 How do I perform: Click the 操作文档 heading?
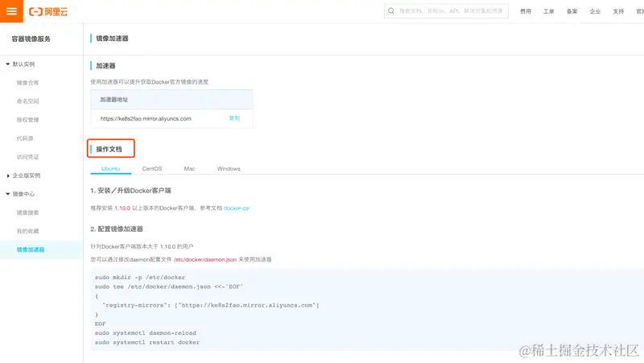pyautogui.click(x=109, y=149)
